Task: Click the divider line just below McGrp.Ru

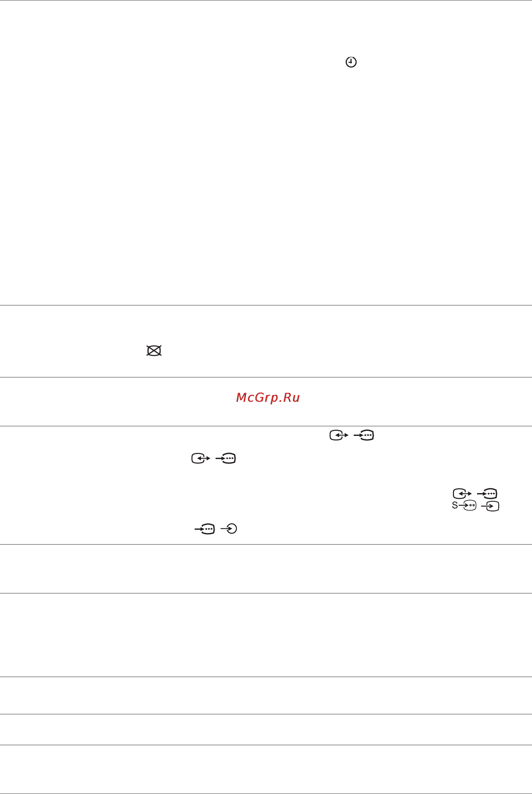Action: click(266, 426)
